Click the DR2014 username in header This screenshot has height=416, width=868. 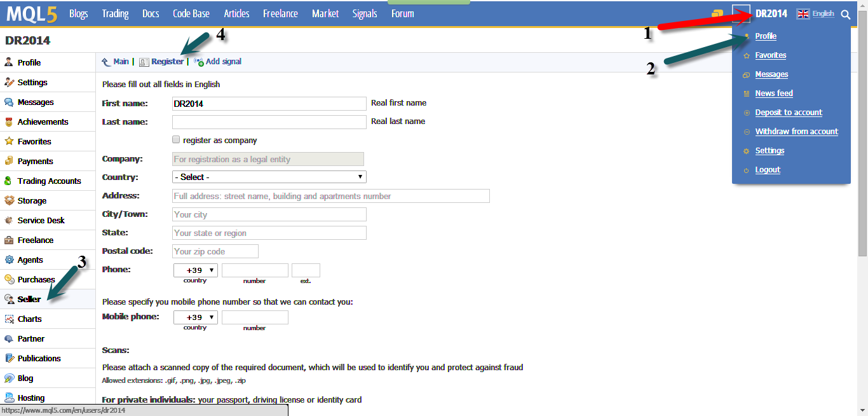771,14
